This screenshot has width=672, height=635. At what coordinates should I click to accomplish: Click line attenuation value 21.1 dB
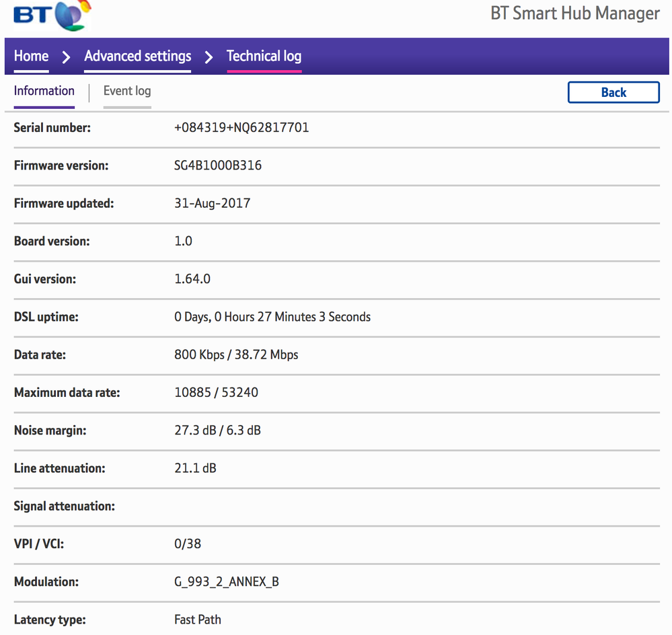(195, 468)
